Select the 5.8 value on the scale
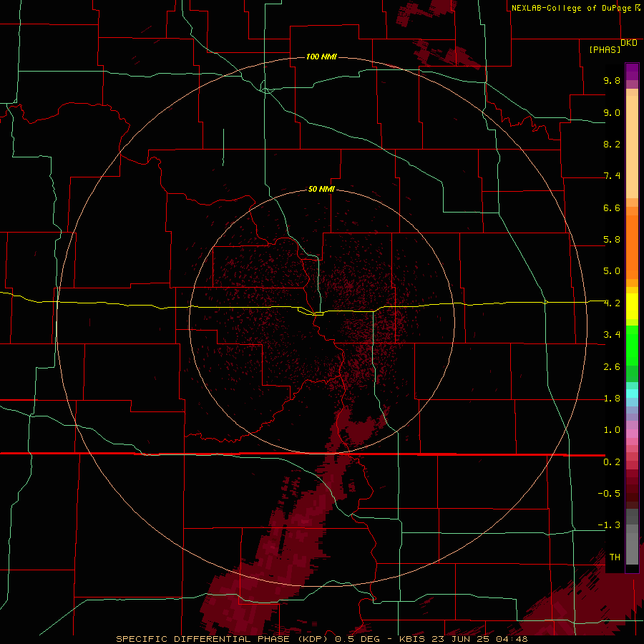 612,240
